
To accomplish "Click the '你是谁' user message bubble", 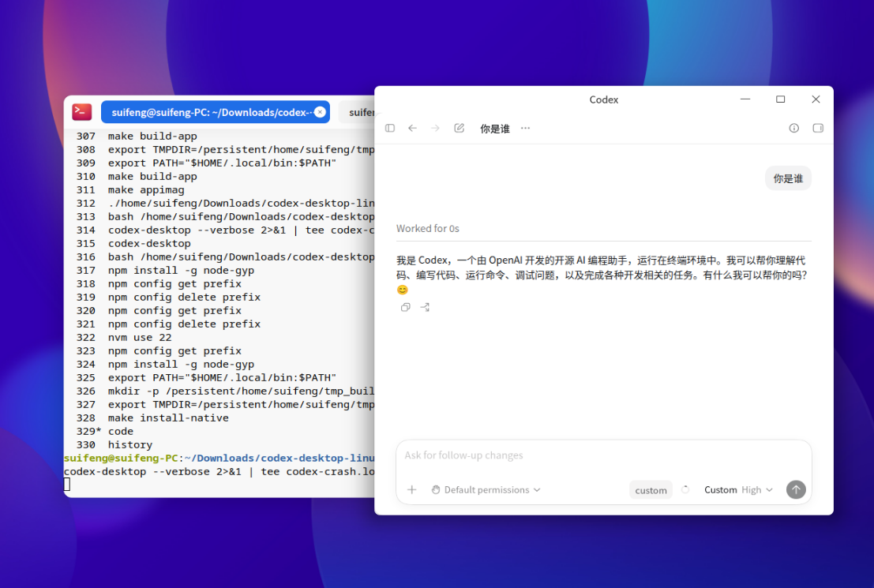I will (x=788, y=178).
